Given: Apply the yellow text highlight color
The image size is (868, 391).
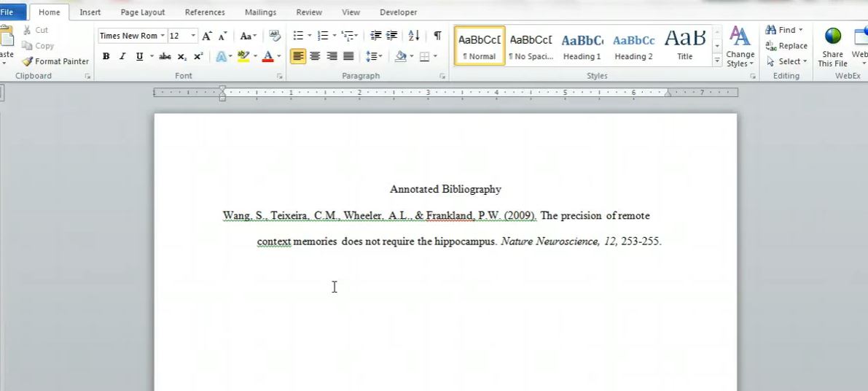Looking at the screenshot, I should 243,56.
